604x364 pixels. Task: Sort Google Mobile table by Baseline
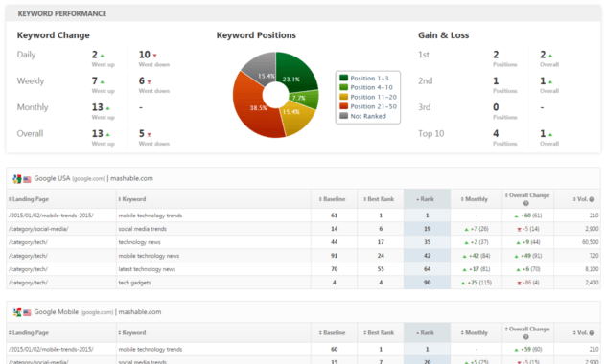pyautogui.click(x=332, y=332)
